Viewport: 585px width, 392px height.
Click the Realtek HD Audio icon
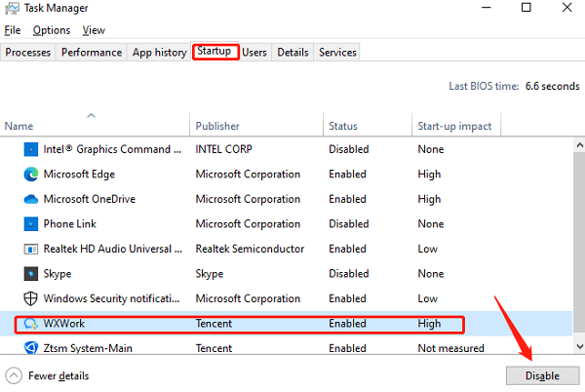29,249
